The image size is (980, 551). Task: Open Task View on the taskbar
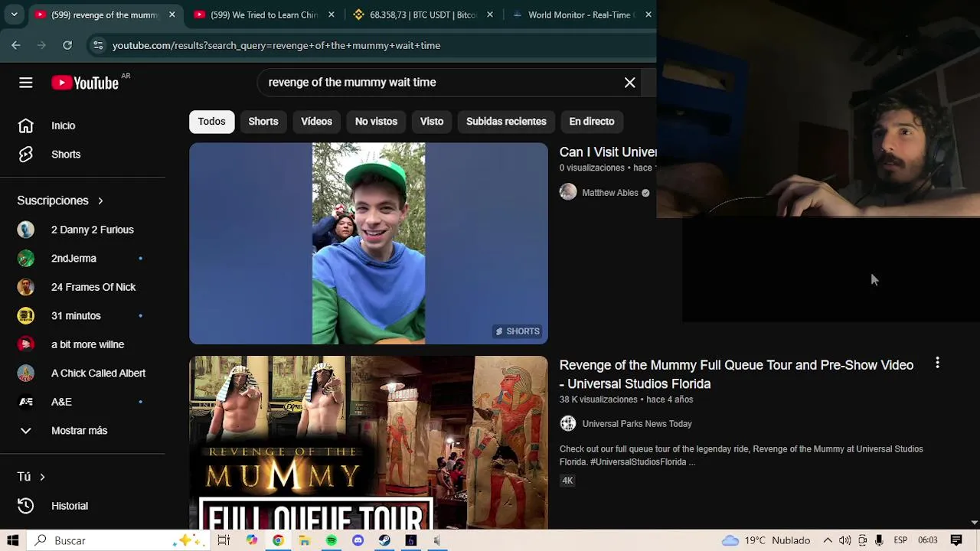pos(224,540)
